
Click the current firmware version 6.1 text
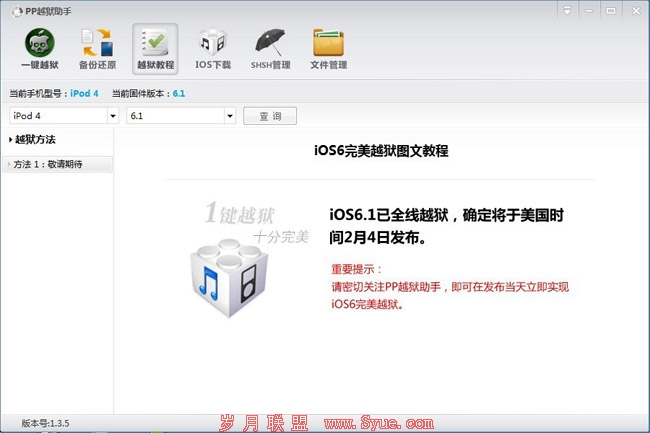179,94
